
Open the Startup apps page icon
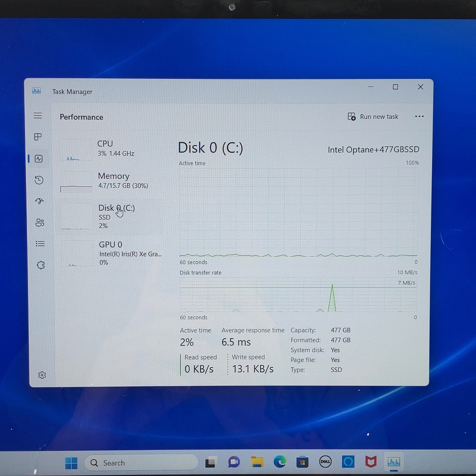40,201
